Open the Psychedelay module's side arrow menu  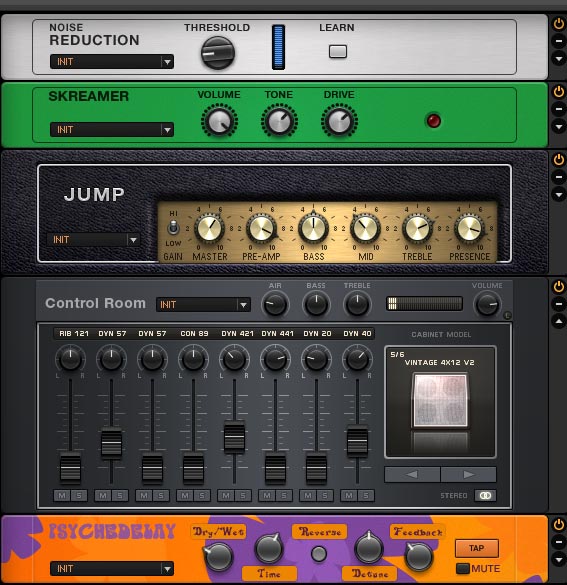[558, 559]
